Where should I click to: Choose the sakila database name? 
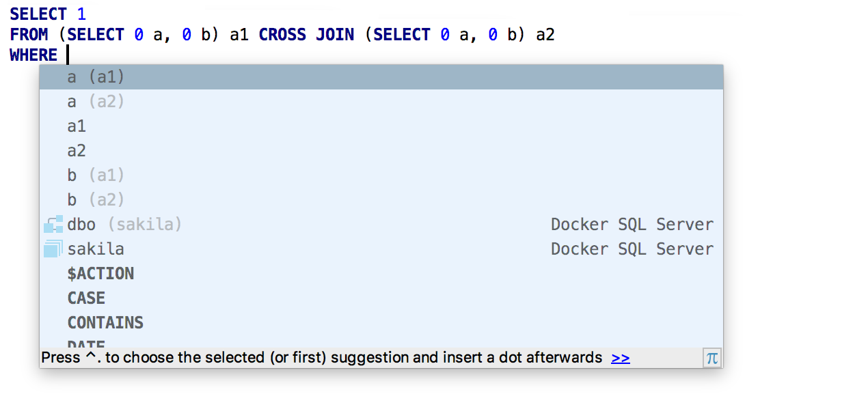pos(96,249)
